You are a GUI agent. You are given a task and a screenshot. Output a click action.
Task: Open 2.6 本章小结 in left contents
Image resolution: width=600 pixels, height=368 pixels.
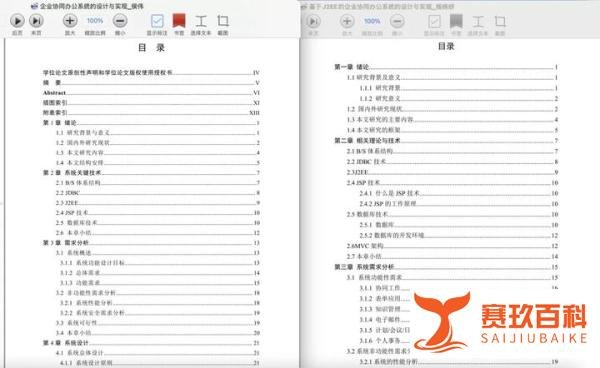pos(158,233)
